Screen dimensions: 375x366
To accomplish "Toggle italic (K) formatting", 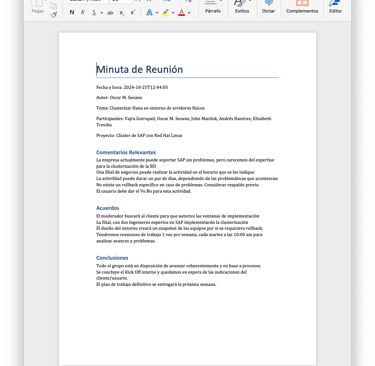I will [x=83, y=12].
